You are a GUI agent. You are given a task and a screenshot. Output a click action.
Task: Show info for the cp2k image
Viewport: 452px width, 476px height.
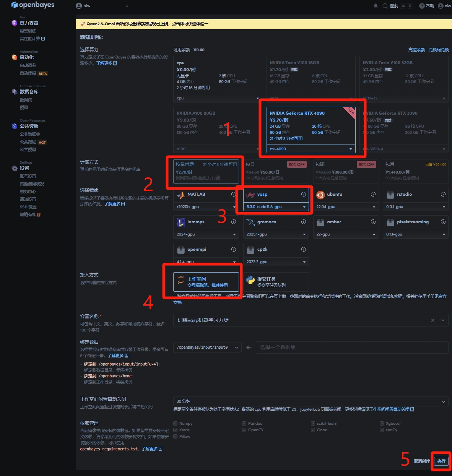[x=304, y=249]
